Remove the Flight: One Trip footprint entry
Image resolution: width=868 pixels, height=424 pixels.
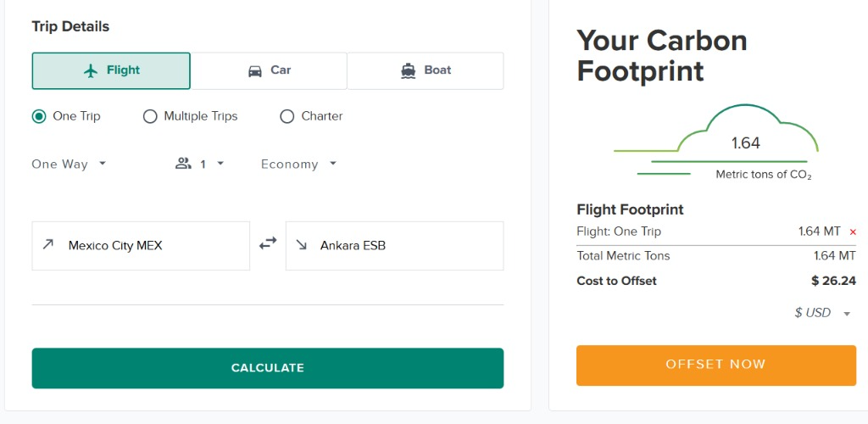[853, 232]
